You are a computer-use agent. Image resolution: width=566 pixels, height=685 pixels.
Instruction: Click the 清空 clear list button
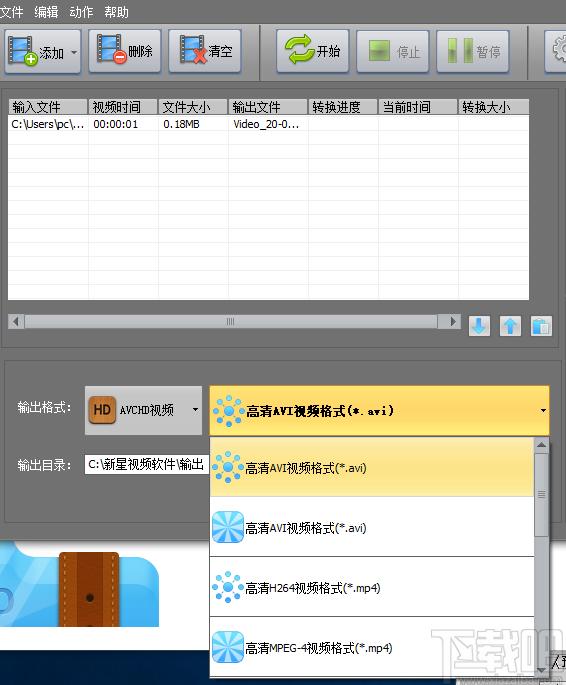pyautogui.click(x=204, y=52)
